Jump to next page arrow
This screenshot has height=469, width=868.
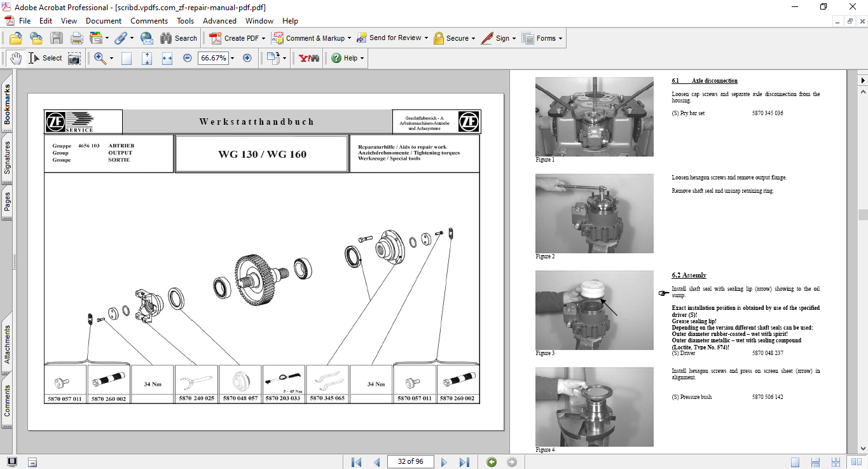(444, 462)
